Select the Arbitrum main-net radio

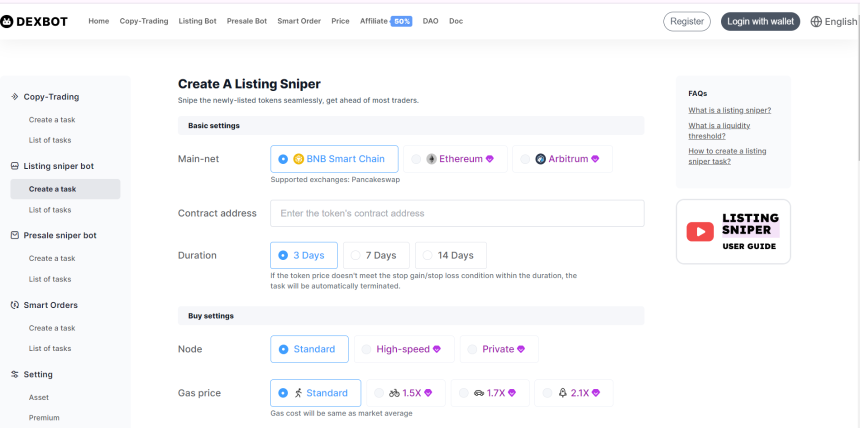[x=525, y=159]
